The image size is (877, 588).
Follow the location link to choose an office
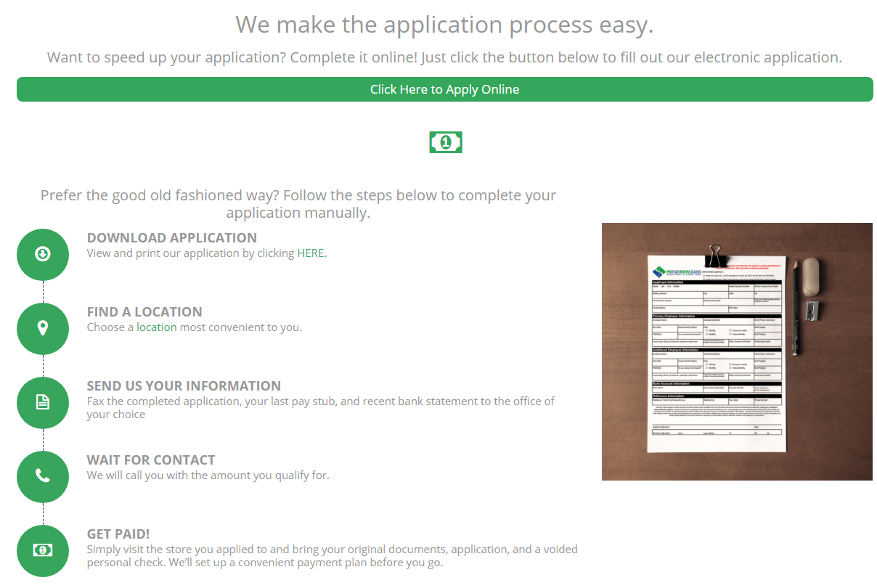pos(157,327)
